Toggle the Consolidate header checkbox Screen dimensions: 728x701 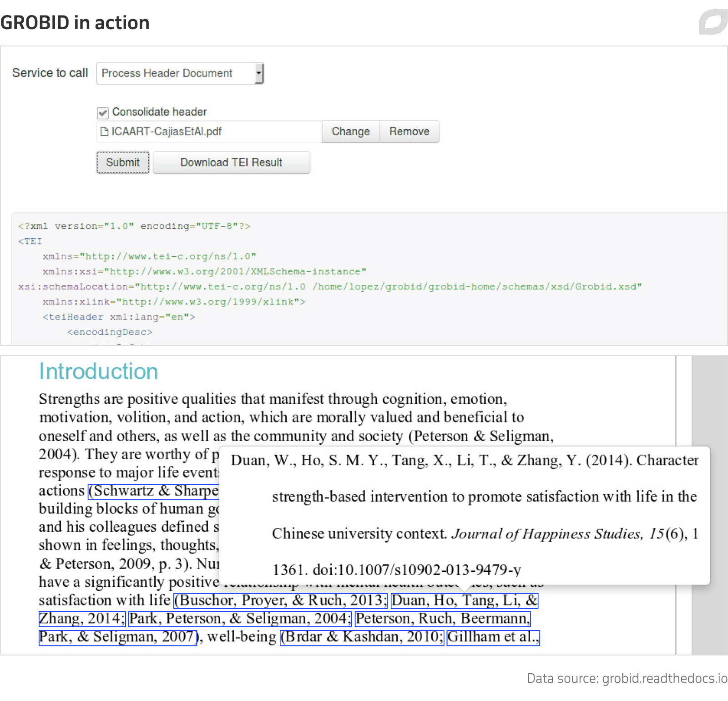(103, 112)
